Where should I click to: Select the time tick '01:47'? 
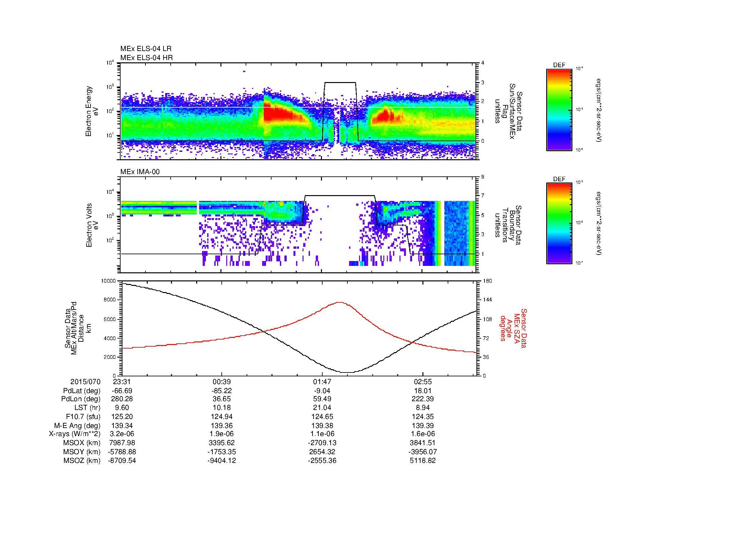click(322, 382)
